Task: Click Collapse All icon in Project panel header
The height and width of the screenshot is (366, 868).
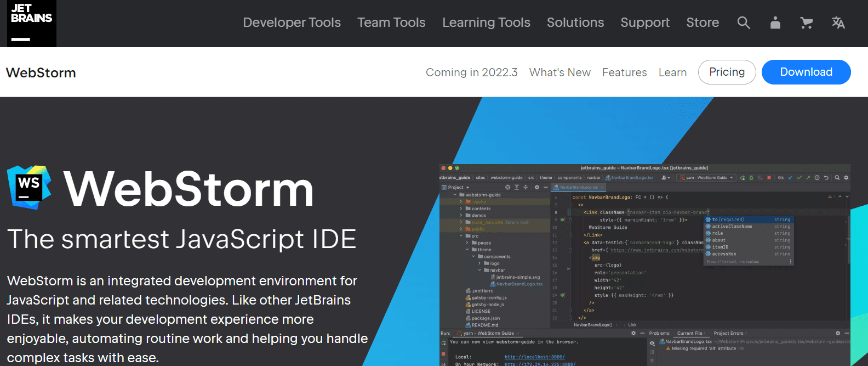Action: (526, 187)
